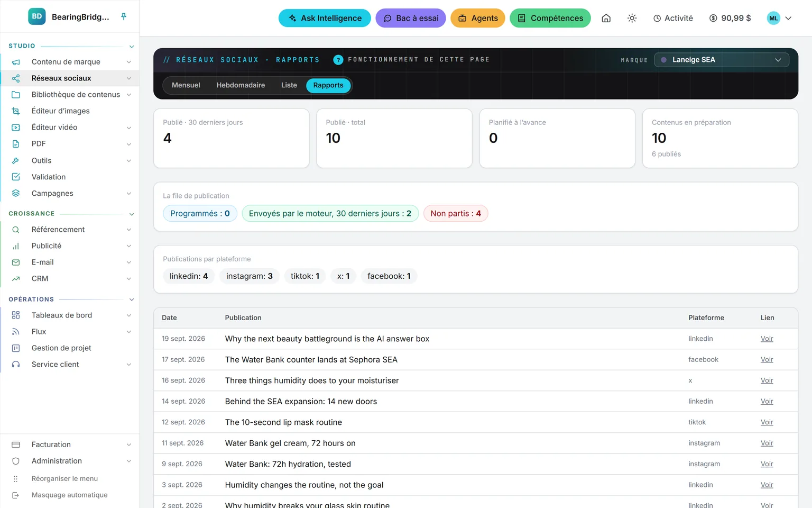
Task: Click the Ask Intelligence button
Action: (x=325, y=18)
